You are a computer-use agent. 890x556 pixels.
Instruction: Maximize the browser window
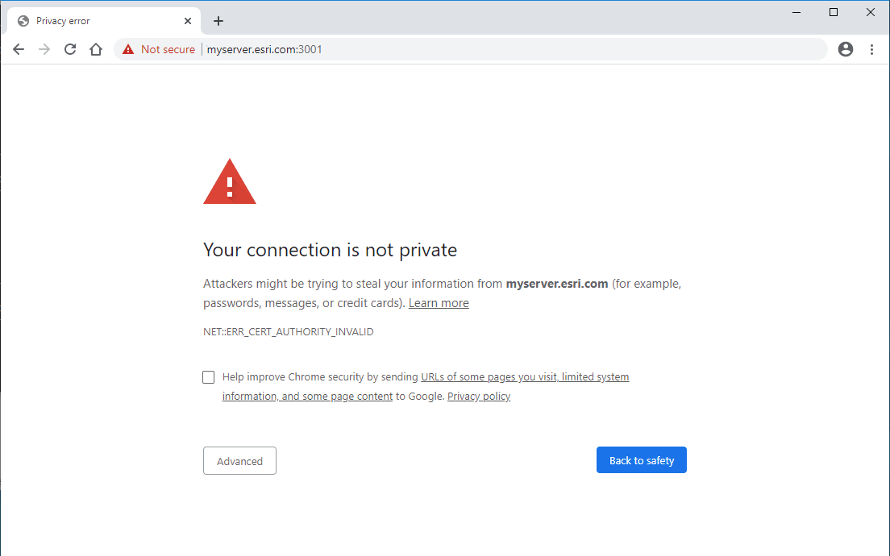point(833,12)
